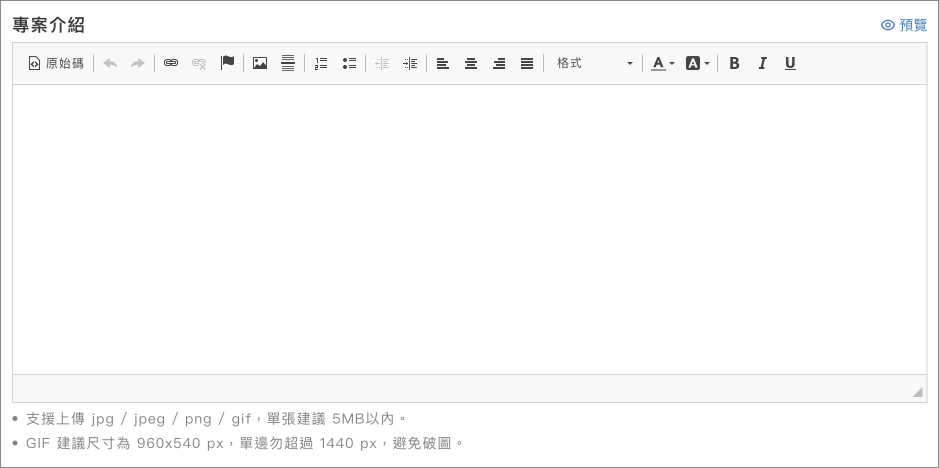The width and height of the screenshot is (939, 468).
Task: Toggle italic formatting
Action: [x=762, y=63]
